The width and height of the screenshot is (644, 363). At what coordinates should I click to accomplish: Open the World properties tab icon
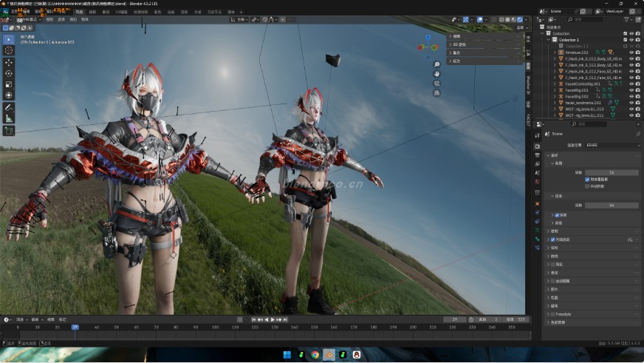click(537, 182)
